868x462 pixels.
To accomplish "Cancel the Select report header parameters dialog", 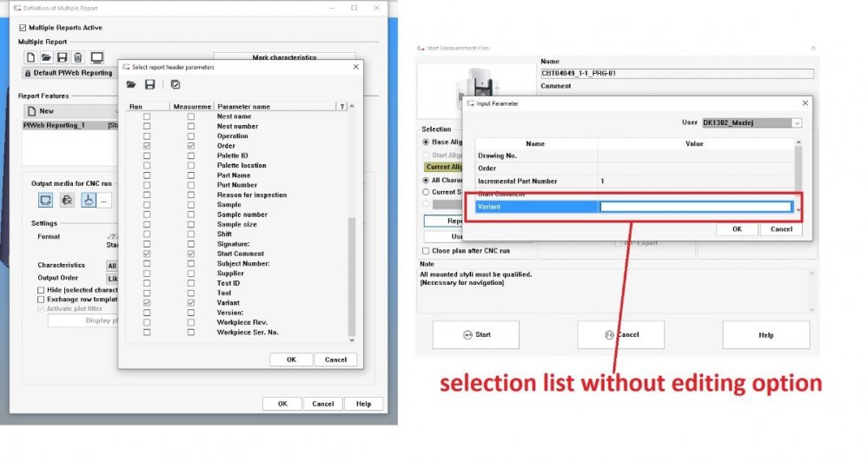I will pyautogui.click(x=335, y=360).
